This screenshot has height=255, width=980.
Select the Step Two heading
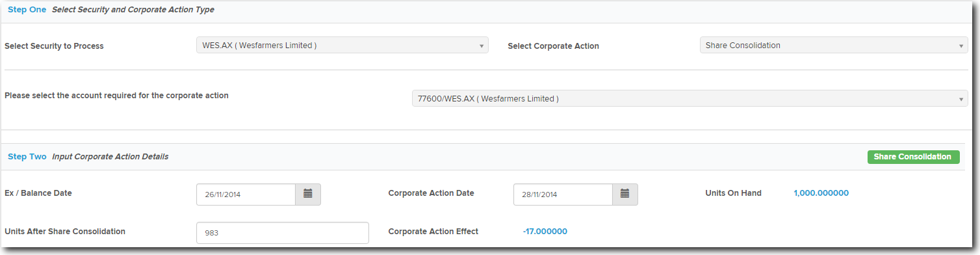[x=27, y=157]
